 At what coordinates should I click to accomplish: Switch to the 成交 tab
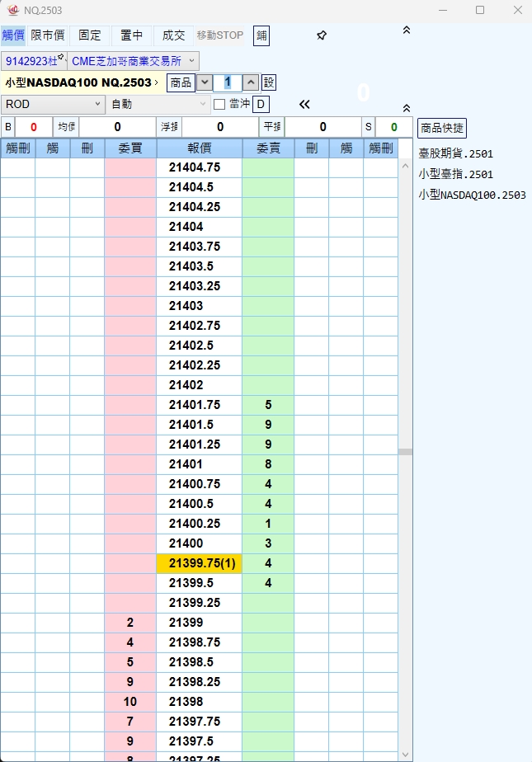(173, 35)
